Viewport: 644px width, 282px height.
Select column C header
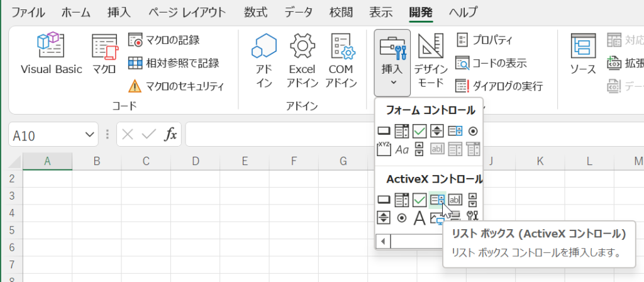[146, 161]
